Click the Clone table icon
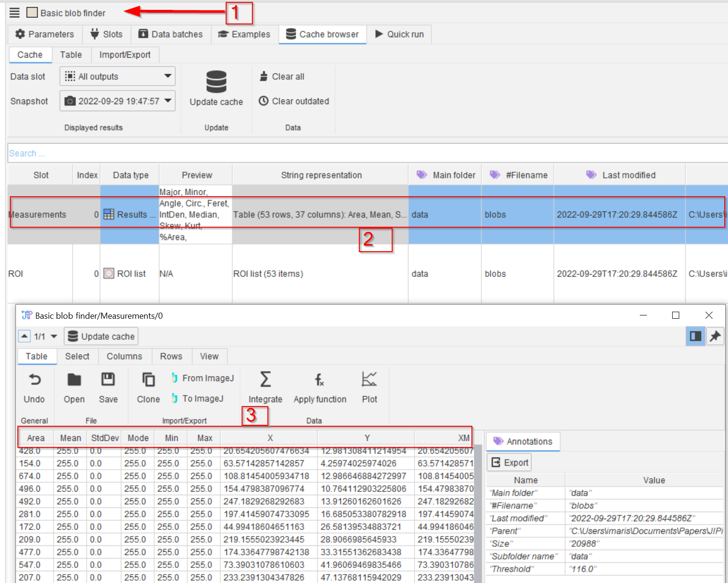 click(x=148, y=379)
